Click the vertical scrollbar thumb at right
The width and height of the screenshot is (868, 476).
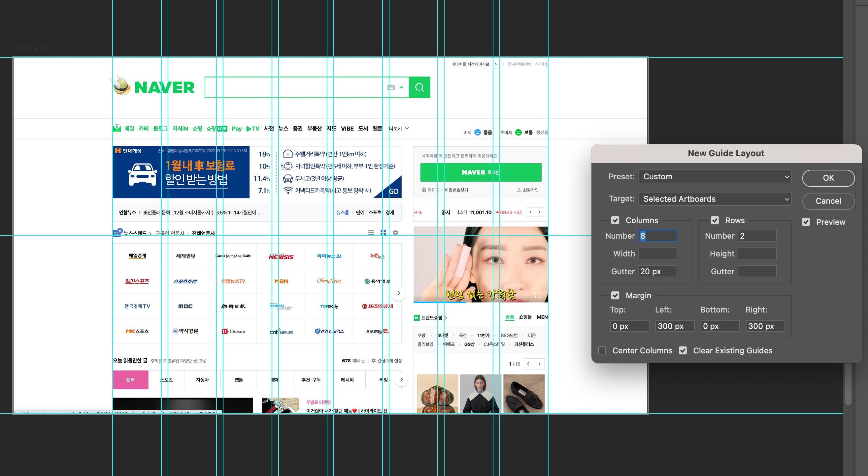pos(848,384)
